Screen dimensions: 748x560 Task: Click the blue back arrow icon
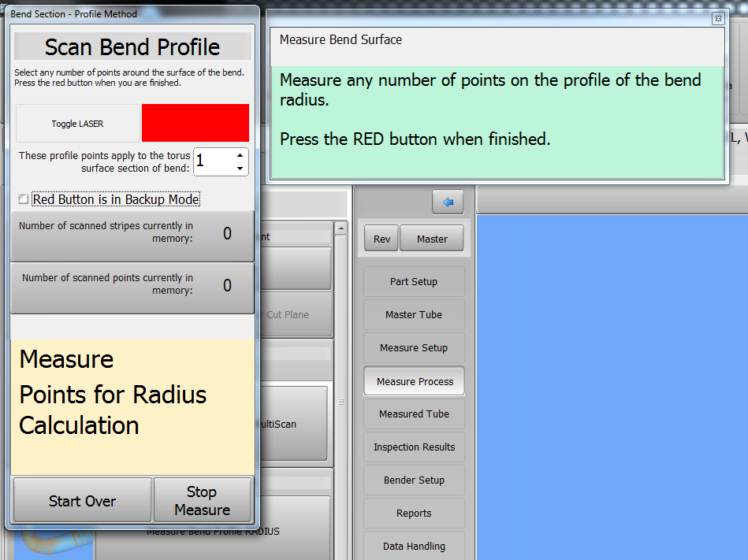pos(448,202)
